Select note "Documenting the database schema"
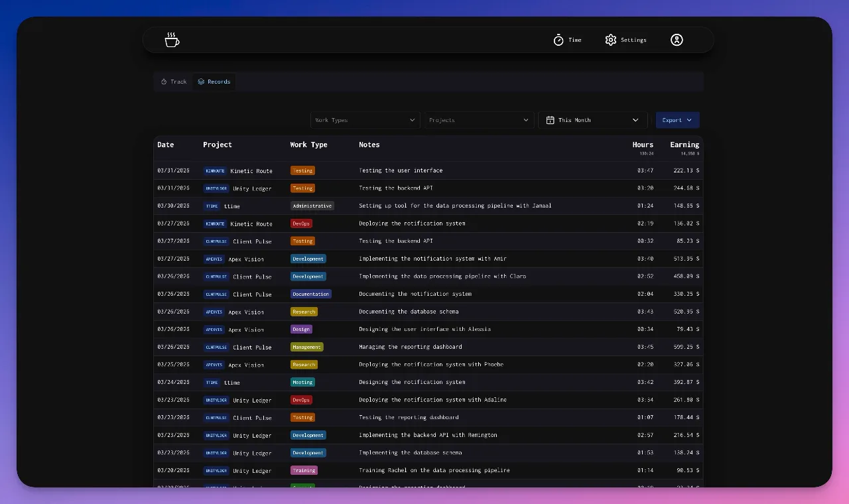849x504 pixels. pos(409,312)
